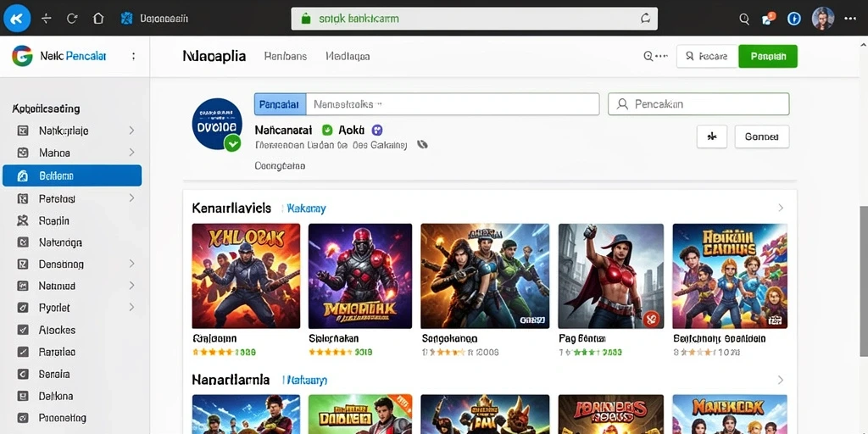Expand the Nanarilarnia section arrow
This screenshot has width=868, height=434.
(781, 380)
